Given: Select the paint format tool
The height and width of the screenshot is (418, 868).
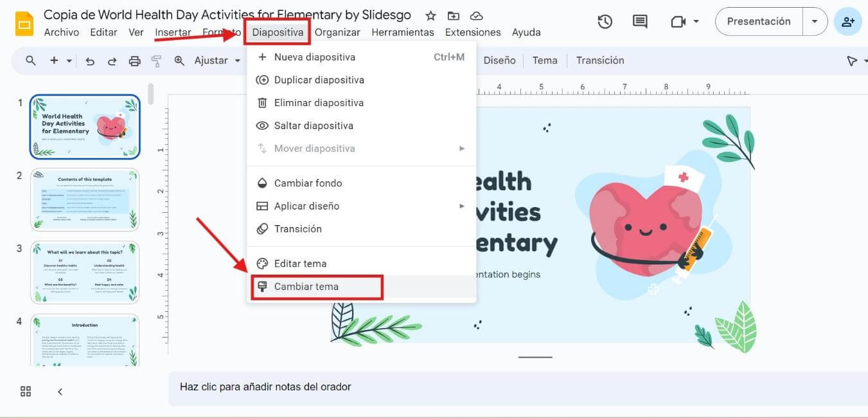Looking at the screenshot, I should point(155,60).
